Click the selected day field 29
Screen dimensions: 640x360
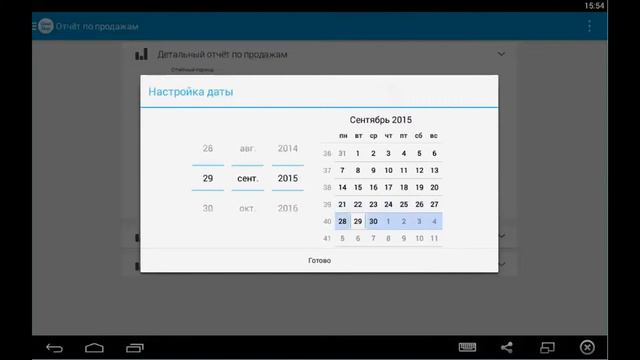[208, 178]
